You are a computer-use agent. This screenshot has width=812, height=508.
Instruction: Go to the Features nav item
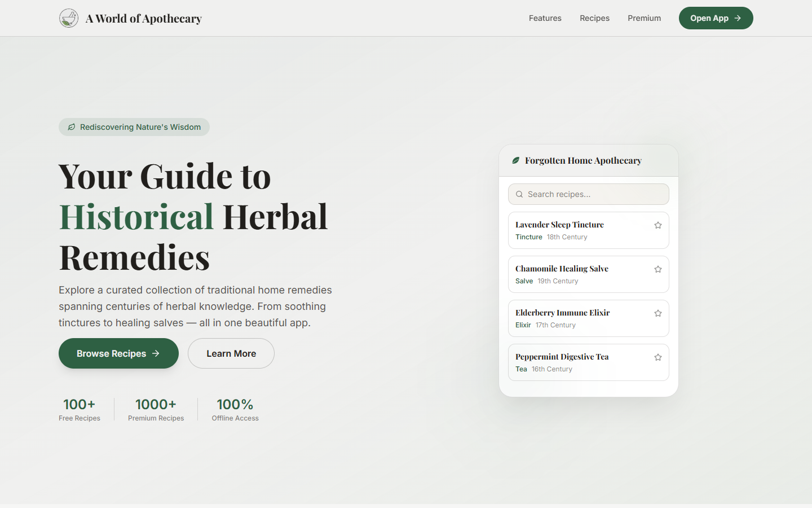click(545, 18)
